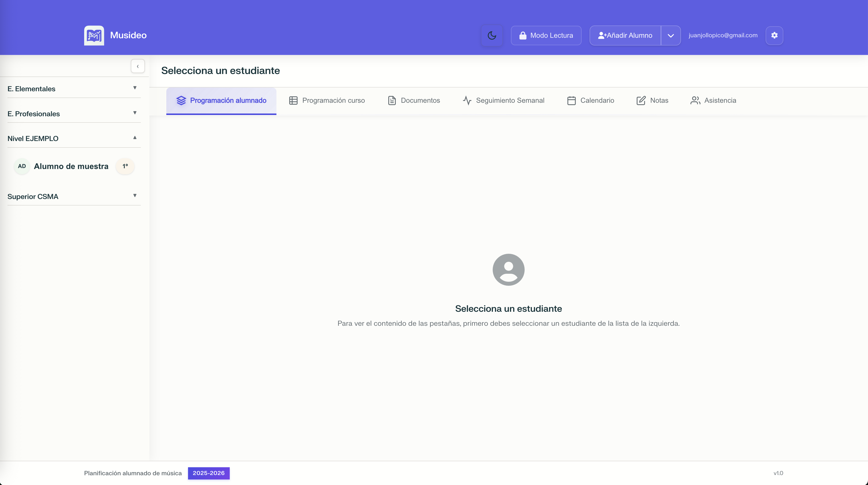
Task: Toggle dark mode with the moon icon
Action: [x=492, y=35]
